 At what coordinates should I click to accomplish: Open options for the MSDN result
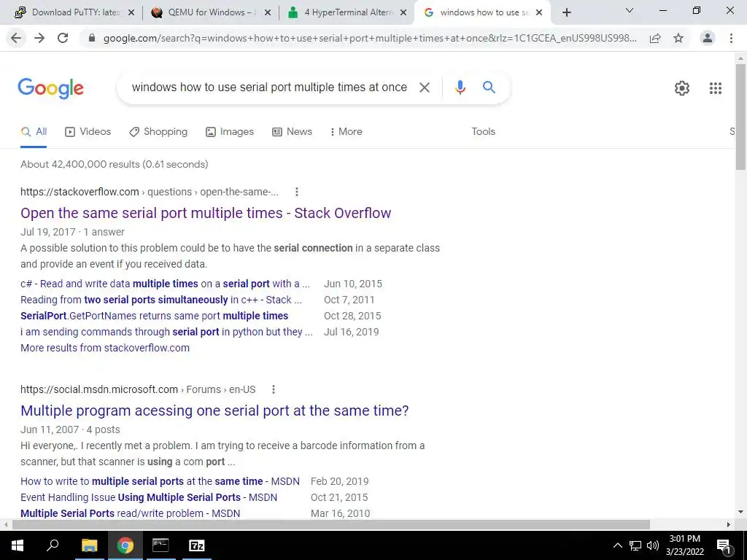274,389
